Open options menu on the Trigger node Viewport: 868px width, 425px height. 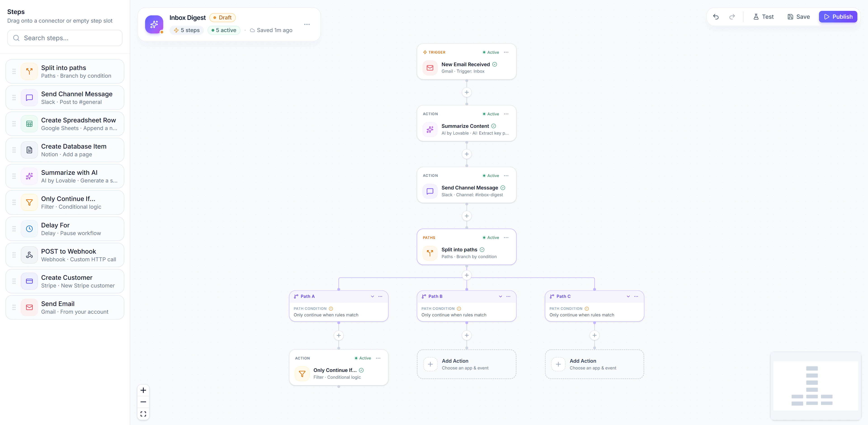[506, 52]
